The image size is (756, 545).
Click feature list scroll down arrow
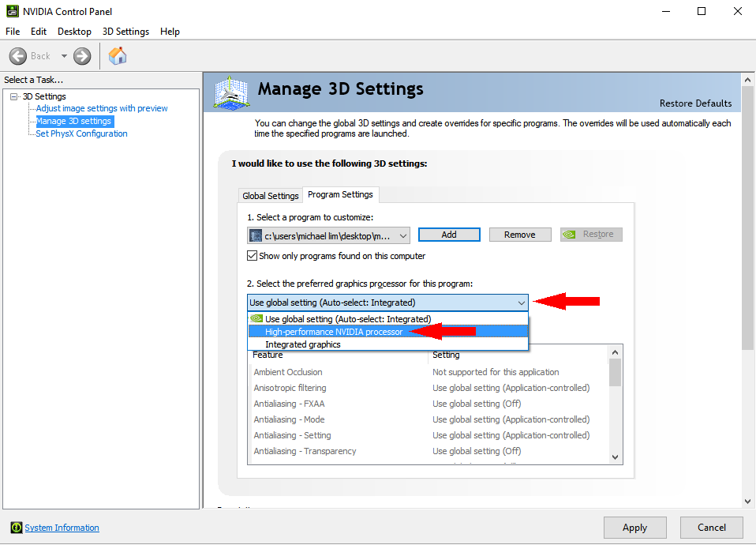(x=615, y=457)
